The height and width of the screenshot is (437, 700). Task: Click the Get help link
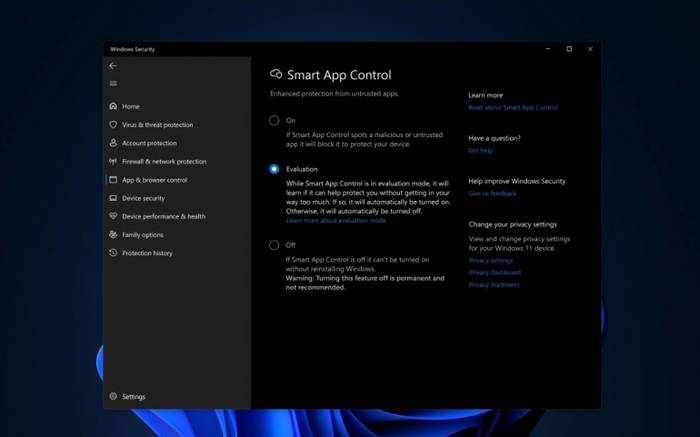pos(480,150)
